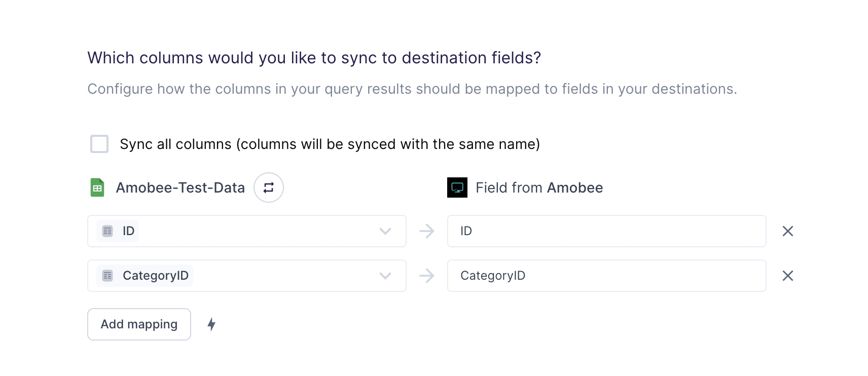Click the CategoryID destination field input
This screenshot has height=376, width=868.
coord(607,276)
